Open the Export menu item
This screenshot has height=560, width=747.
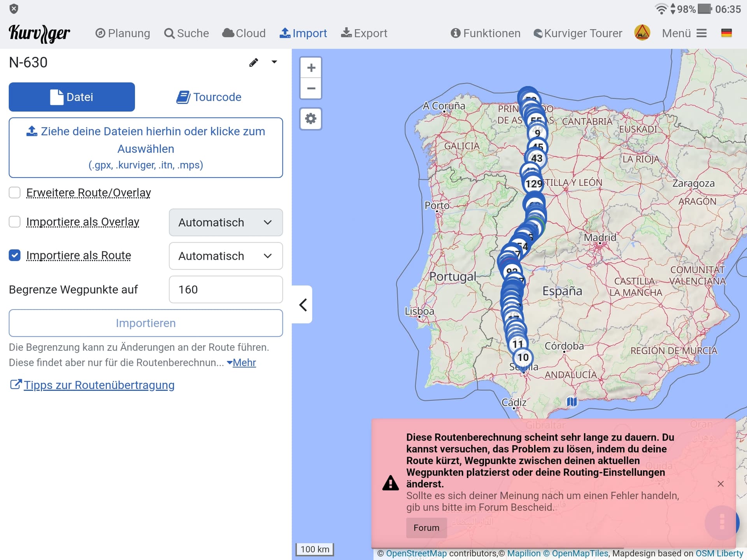pyautogui.click(x=364, y=33)
